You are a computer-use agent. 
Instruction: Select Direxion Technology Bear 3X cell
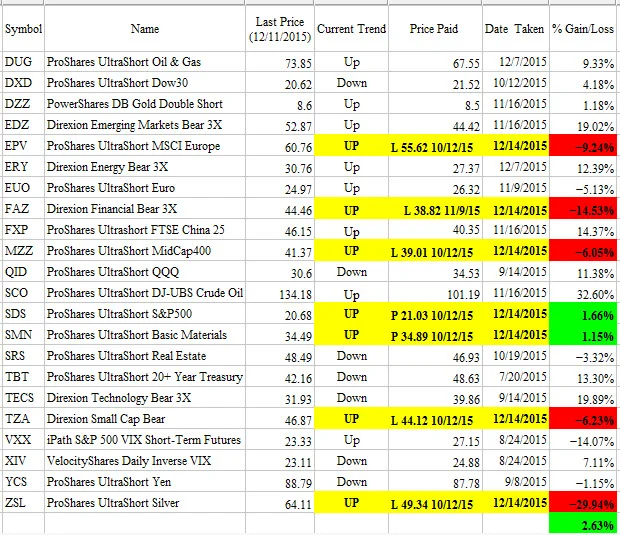click(145, 397)
